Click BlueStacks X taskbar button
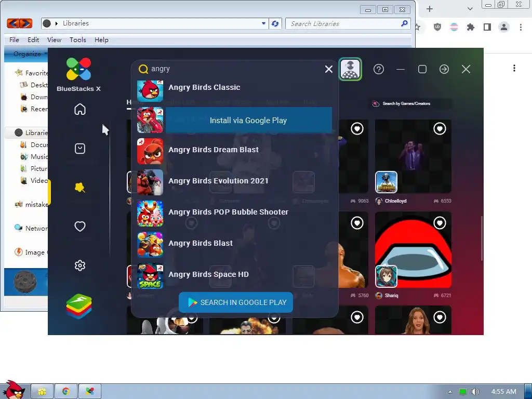Screen dimensions: 532x399 coord(90,392)
